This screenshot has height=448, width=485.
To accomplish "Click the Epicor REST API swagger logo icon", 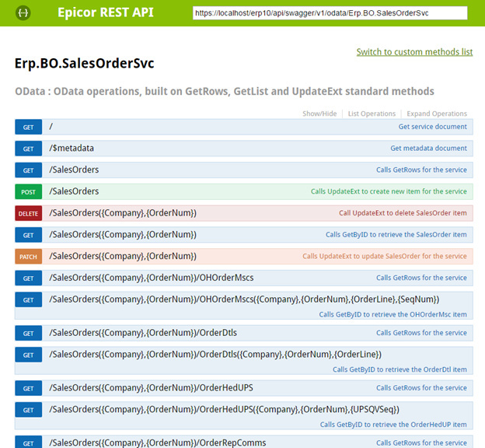I will [23, 12].
